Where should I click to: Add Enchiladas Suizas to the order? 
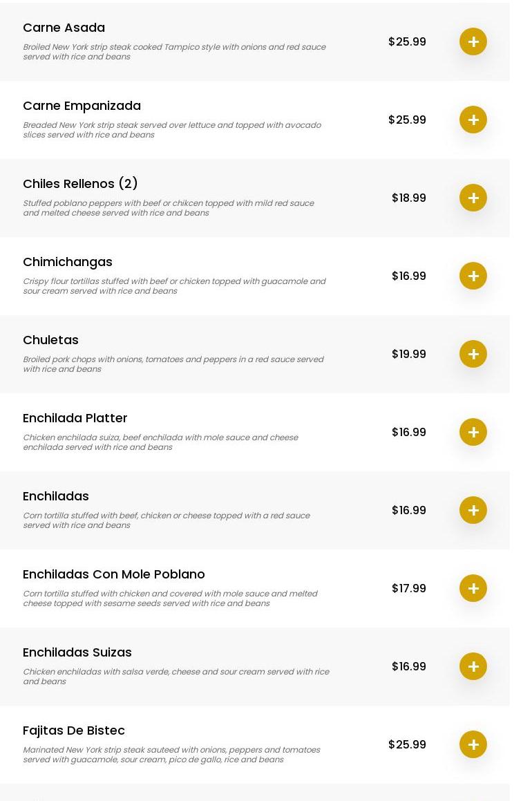click(473, 666)
